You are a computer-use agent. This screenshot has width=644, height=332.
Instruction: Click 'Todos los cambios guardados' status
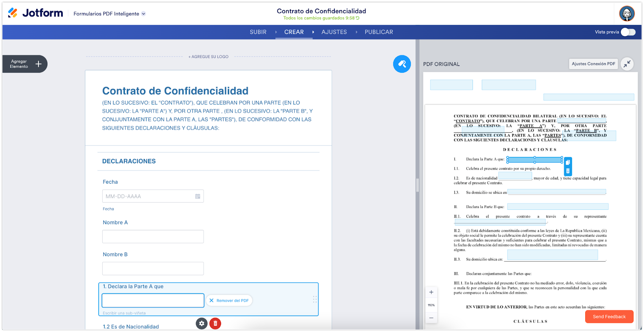point(319,18)
